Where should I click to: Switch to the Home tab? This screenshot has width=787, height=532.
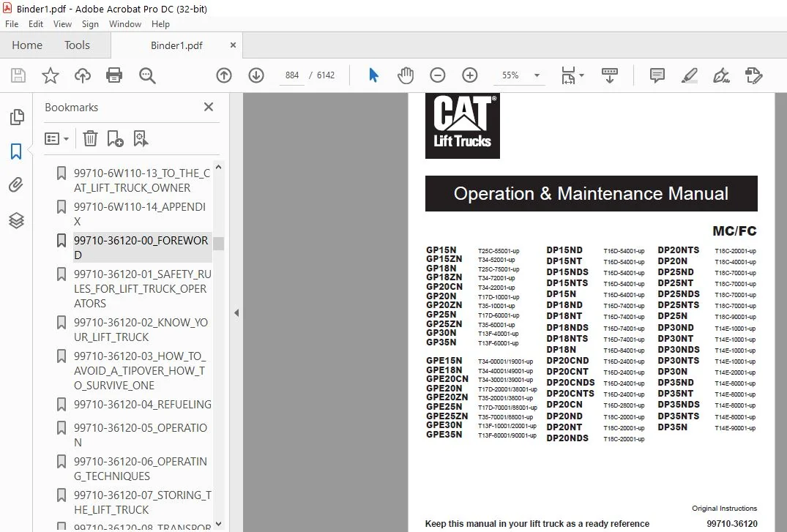(27, 45)
